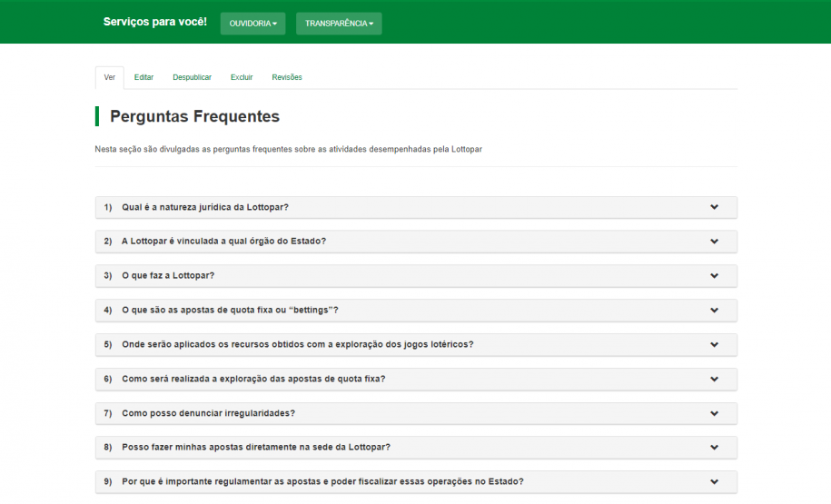Screen dimensions: 831x504
Task: Click 'Serviços para você!' header link
Action: coord(154,21)
